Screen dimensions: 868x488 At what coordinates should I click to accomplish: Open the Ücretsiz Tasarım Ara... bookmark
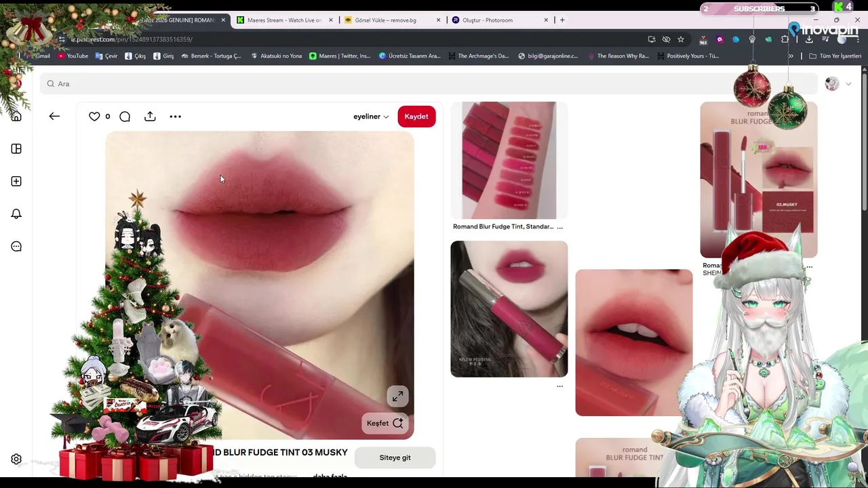[x=410, y=56]
